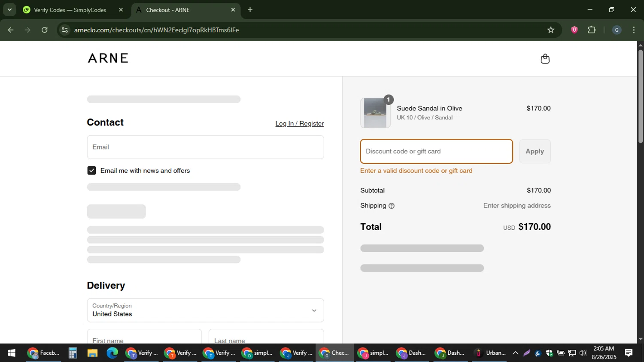Screen dimensions: 644x362
Task: Close the Checkout - ARNE tab
Action: 233,9
